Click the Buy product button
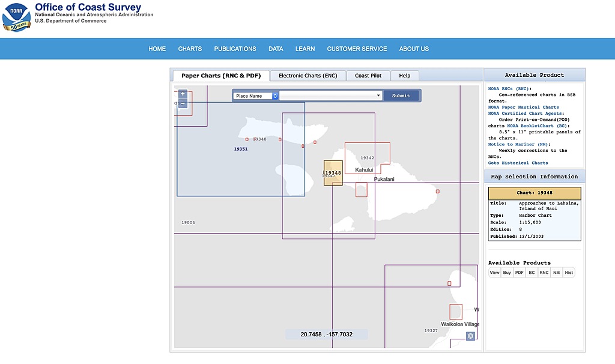The height and width of the screenshot is (364, 615). click(x=507, y=273)
